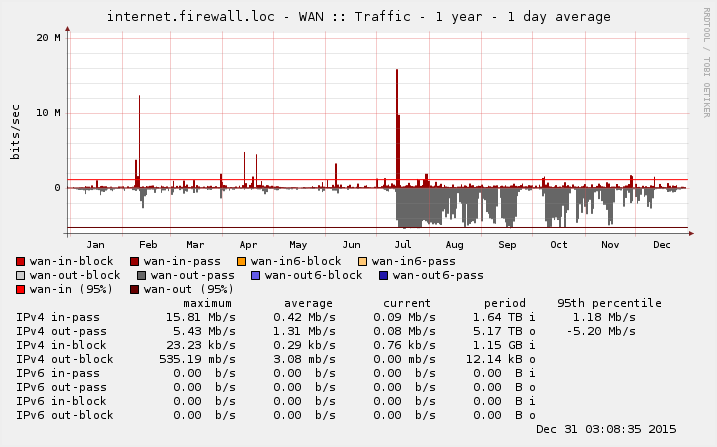717x447 pixels.
Task: Click the bits/sec vertical axis label
Action: coord(15,131)
